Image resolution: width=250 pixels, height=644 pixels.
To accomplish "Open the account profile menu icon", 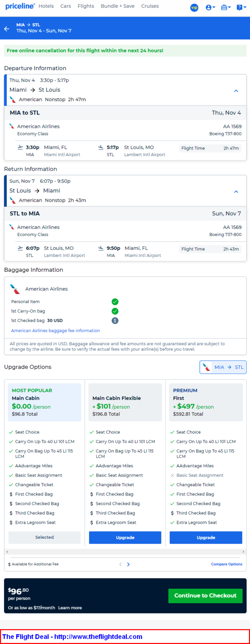I will 210,7.
